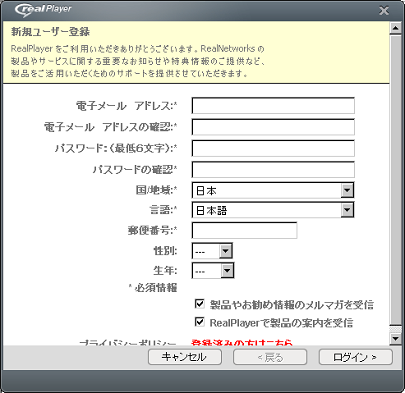This screenshot has width=405, height=393.
Task: Click the キャンセル button
Action: pos(185,357)
